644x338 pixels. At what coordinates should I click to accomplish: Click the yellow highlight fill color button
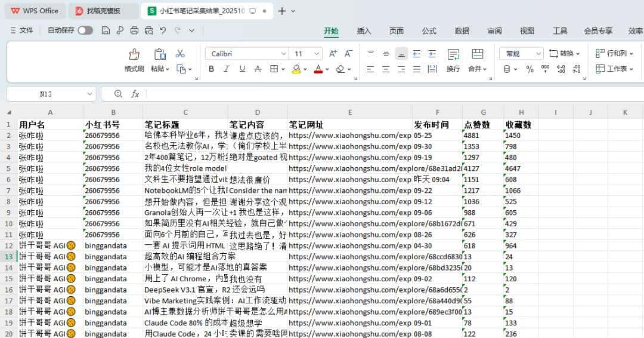tap(296, 69)
